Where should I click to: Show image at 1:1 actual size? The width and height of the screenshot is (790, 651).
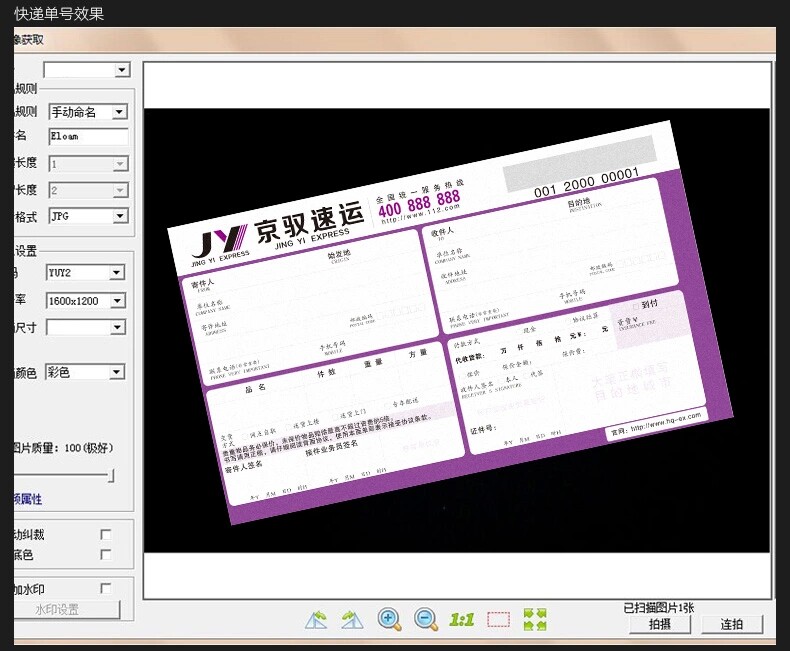pos(462,620)
